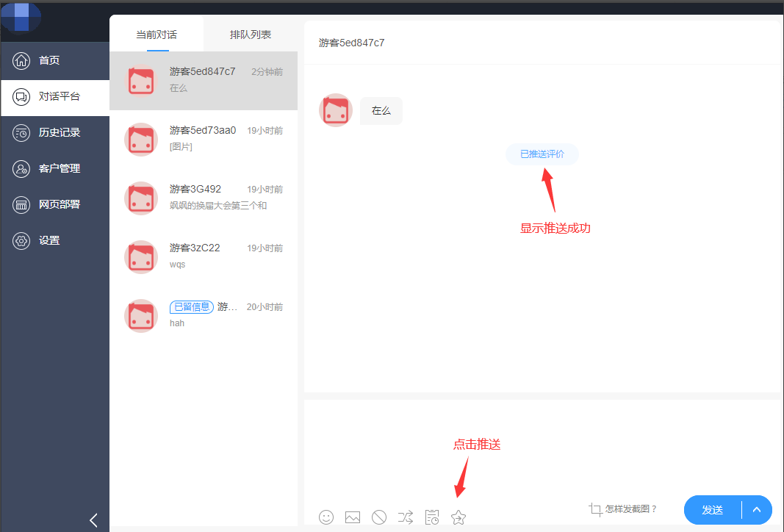Click the 已留信息 tag
Viewport: 784px width, 532px height.
192,307
